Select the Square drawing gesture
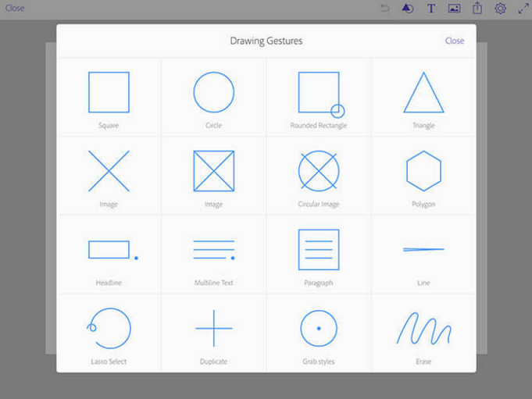 point(109,92)
